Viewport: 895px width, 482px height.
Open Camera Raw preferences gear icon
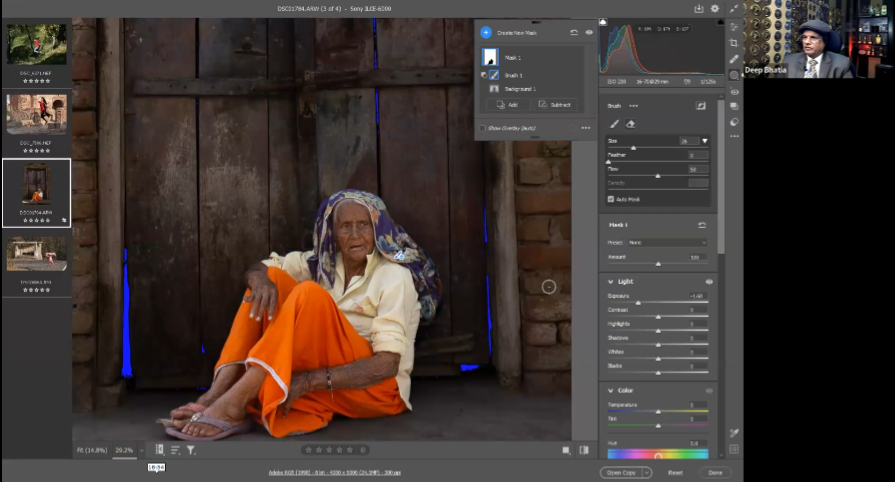click(714, 9)
